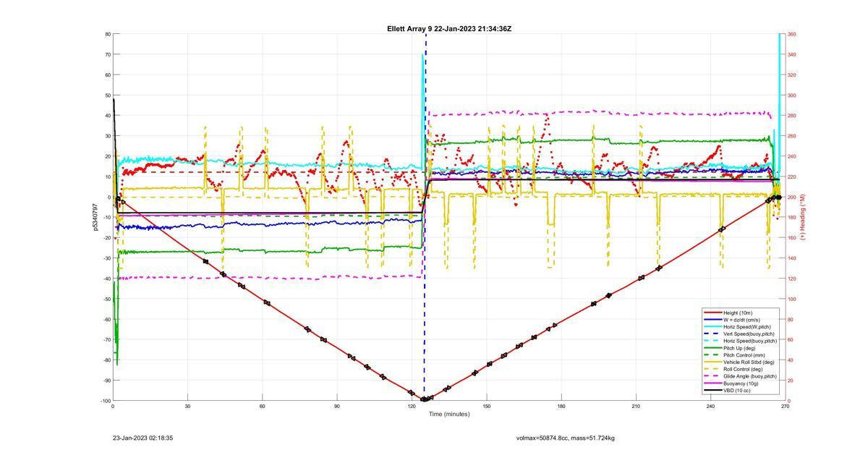868x450 pixels.
Task: Click the heading axis tick label 100
Action: tap(791, 299)
